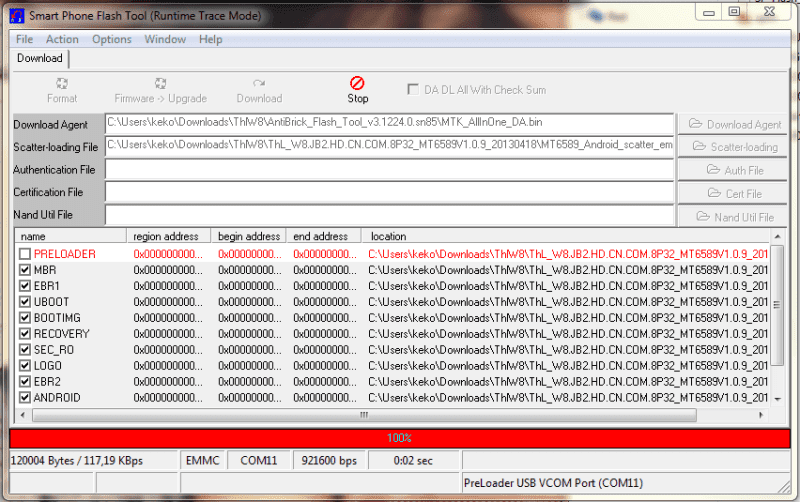Click the Smart Phone Flash Tool title icon
800x502 pixels.
click(x=17, y=16)
